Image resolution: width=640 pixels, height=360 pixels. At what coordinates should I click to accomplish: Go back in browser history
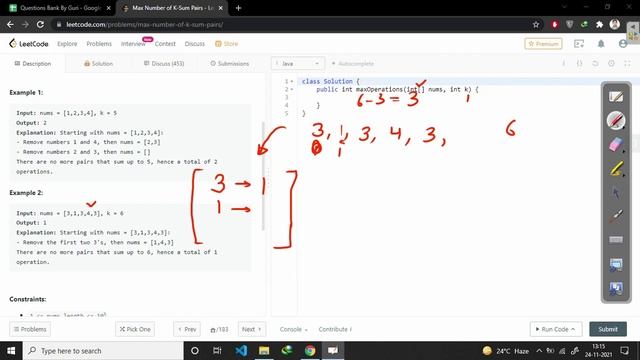pos(10,24)
